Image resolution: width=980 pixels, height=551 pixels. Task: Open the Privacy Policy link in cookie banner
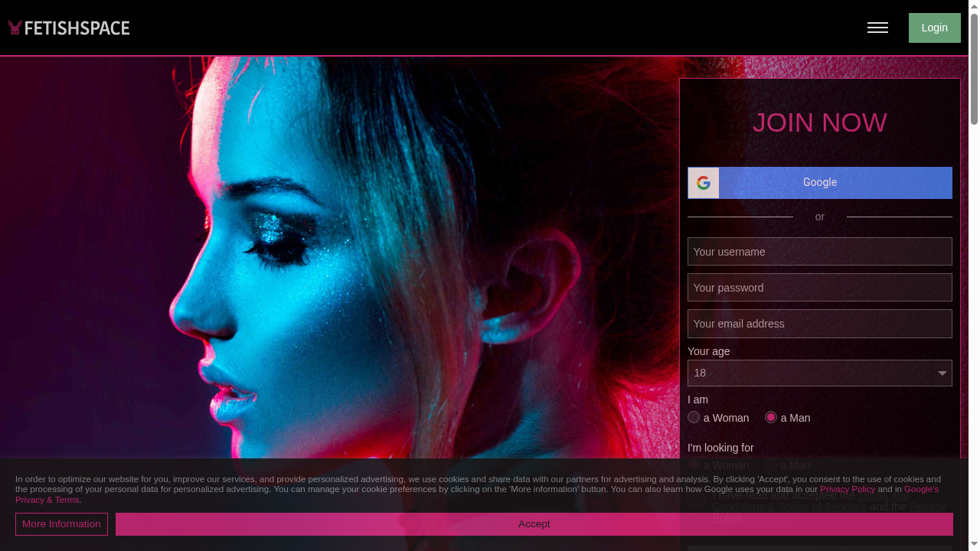click(x=847, y=489)
